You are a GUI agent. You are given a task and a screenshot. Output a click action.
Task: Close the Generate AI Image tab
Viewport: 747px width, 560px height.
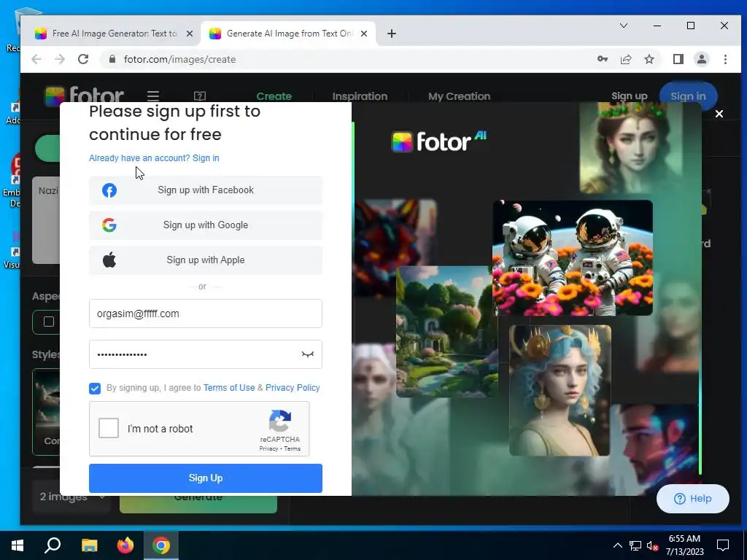364,34
